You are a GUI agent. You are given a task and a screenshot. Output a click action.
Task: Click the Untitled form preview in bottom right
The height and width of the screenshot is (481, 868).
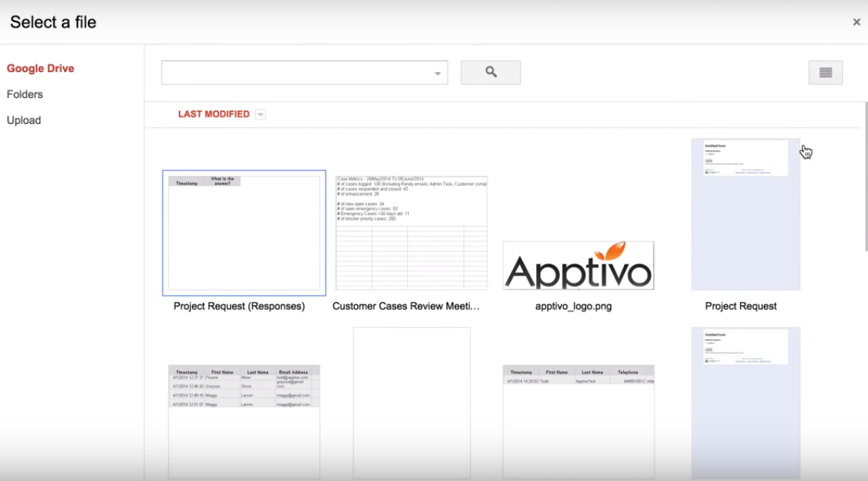point(744,400)
